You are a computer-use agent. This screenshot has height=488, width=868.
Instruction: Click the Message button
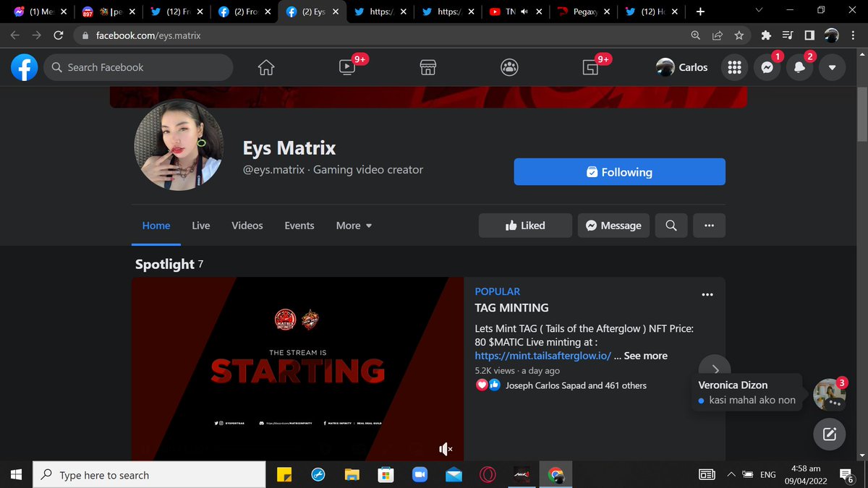613,226
